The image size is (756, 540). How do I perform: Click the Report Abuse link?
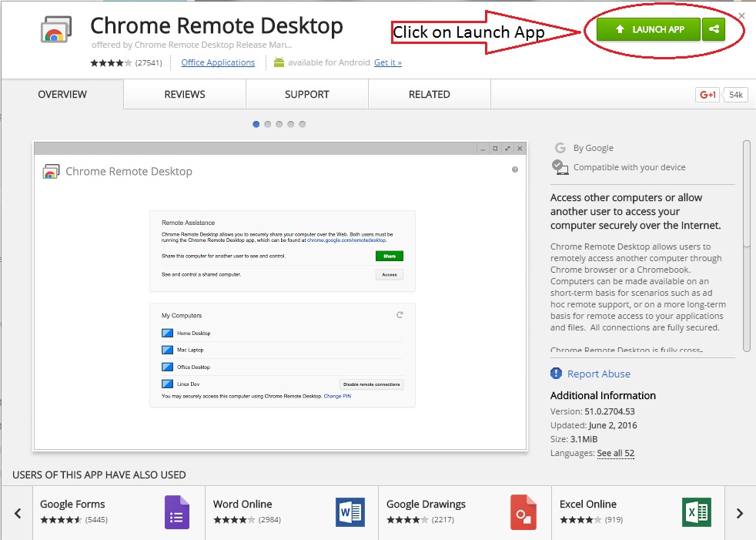click(x=599, y=374)
